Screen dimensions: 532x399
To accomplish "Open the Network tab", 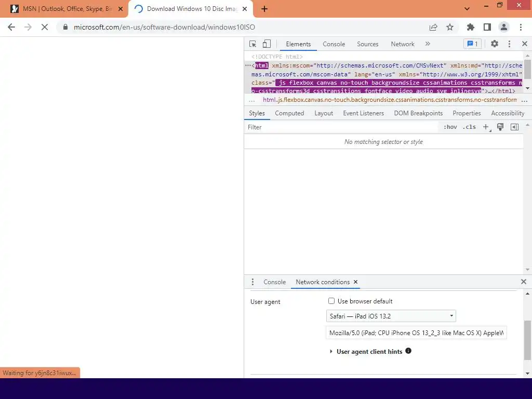I will [x=403, y=44].
